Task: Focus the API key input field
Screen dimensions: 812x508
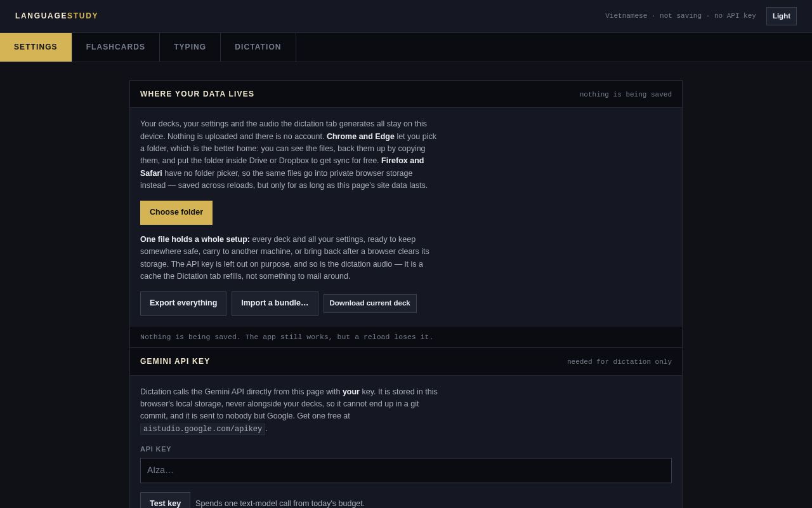Action: pos(406,471)
